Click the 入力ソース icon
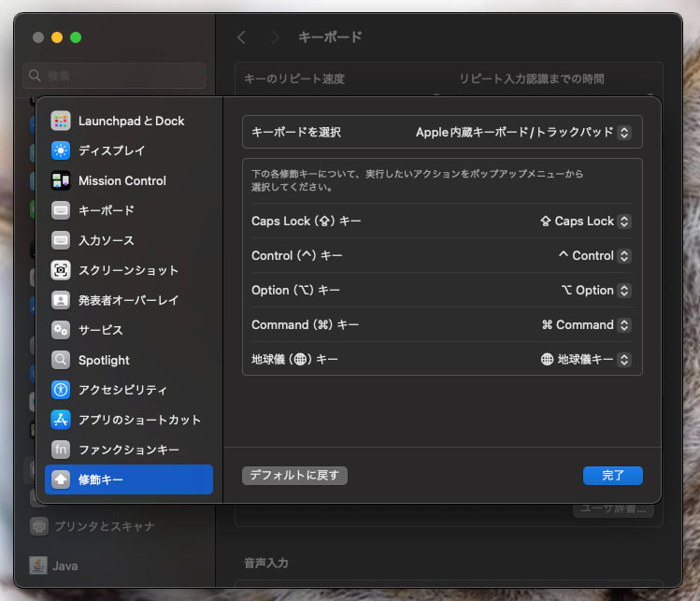700x601 pixels. click(61, 240)
